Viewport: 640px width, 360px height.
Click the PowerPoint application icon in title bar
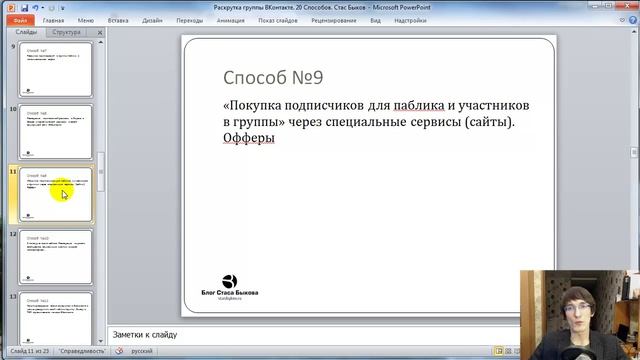[11, 8]
